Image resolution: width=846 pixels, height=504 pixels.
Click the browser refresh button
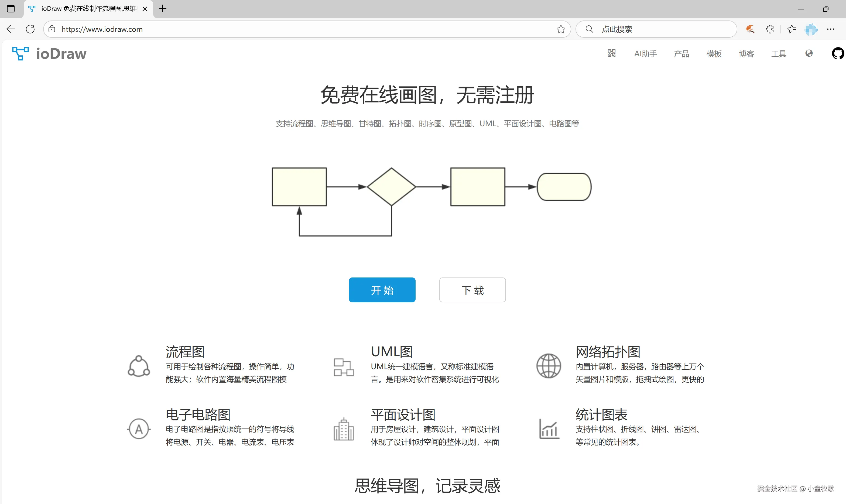(30, 29)
